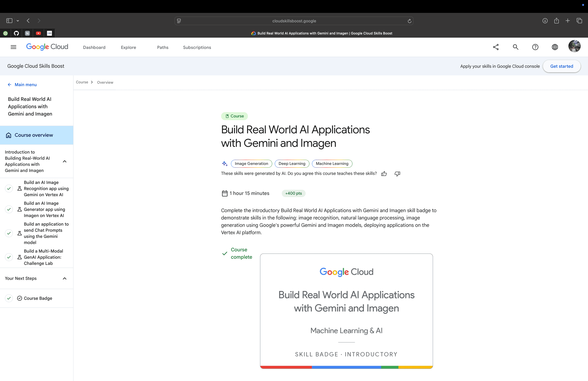Click the Overview breadcrumb
Image resolution: width=588 pixels, height=381 pixels.
click(x=105, y=82)
